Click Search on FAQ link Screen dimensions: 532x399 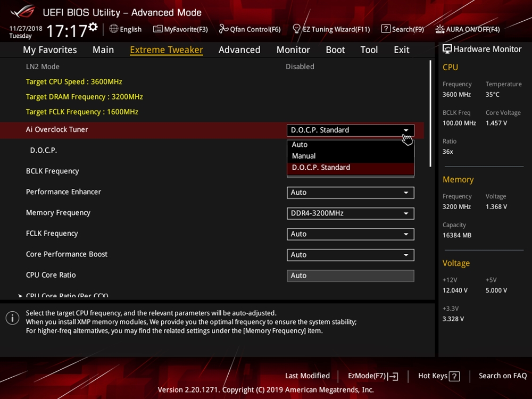[x=502, y=376]
